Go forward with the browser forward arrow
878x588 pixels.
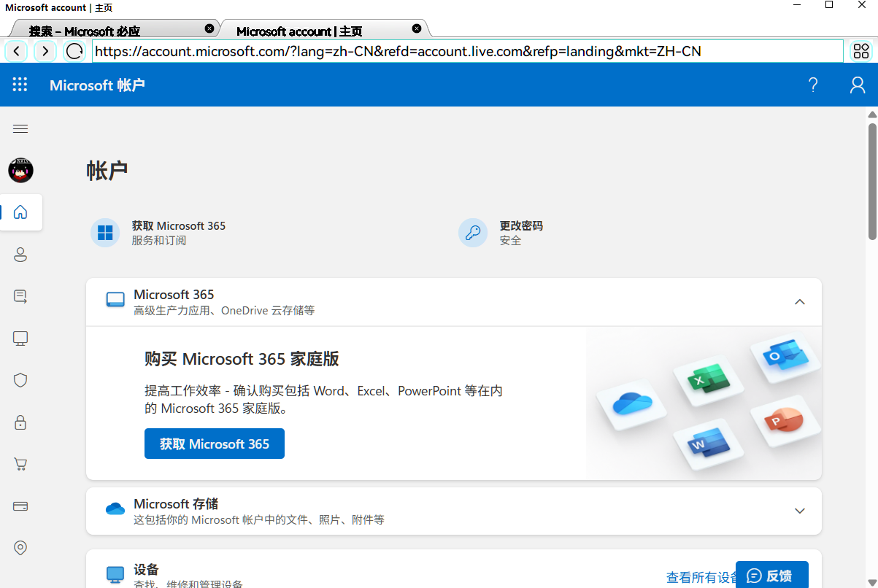click(45, 51)
